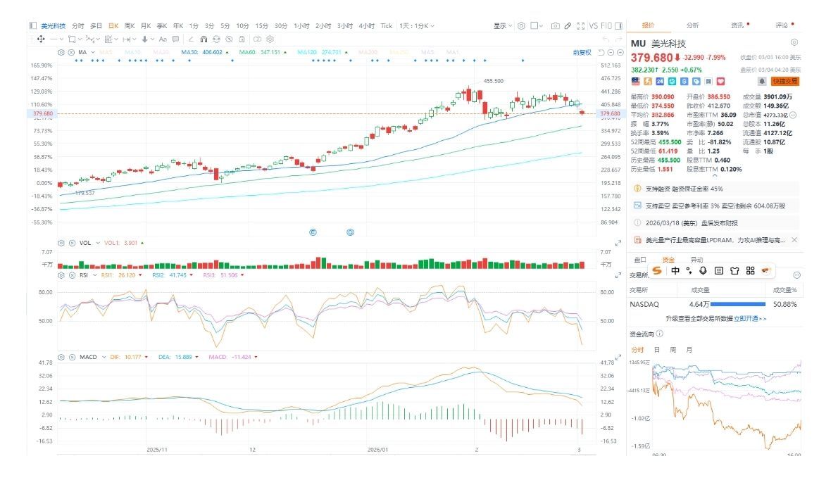Expand the 显示 display dropdown
The image size is (838, 504).
coord(503,26)
